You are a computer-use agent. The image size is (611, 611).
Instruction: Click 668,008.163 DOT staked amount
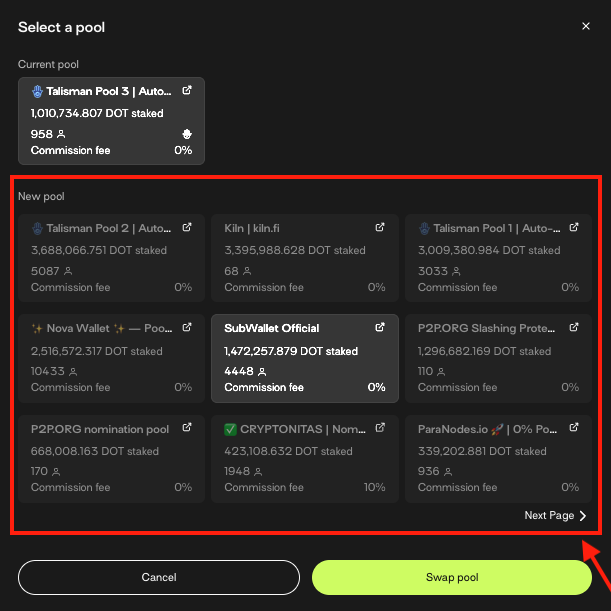(x=95, y=451)
